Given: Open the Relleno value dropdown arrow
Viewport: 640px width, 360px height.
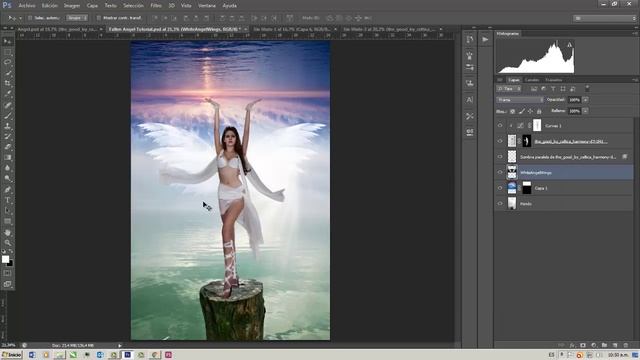Looking at the screenshot, I should tap(585, 111).
